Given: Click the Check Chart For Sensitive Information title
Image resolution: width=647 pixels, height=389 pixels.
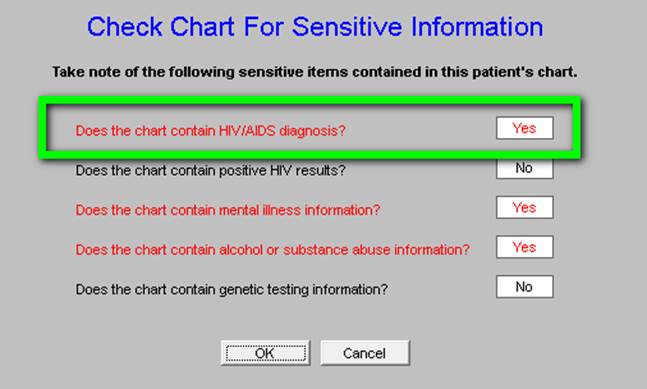Looking at the screenshot, I should point(315,27).
